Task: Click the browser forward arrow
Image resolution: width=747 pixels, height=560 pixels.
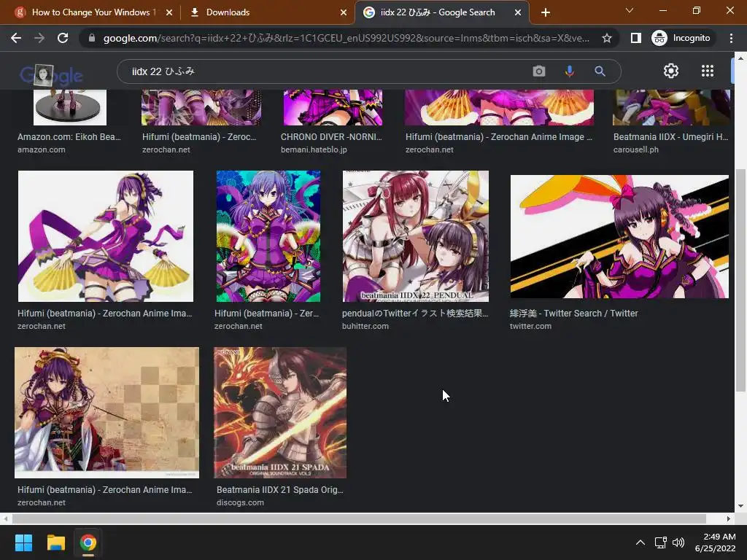Action: [39, 38]
